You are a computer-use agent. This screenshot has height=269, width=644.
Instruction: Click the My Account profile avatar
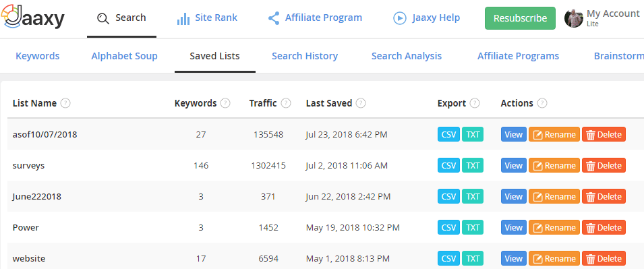(x=574, y=18)
